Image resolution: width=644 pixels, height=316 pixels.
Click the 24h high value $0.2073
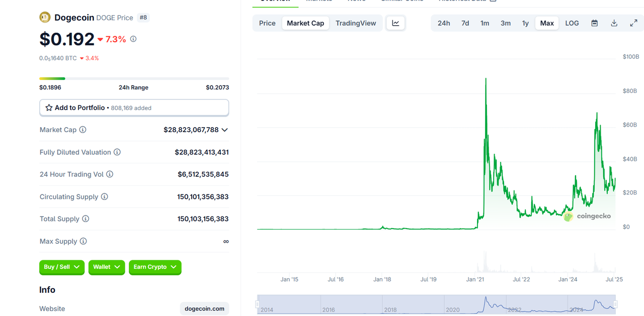click(217, 87)
